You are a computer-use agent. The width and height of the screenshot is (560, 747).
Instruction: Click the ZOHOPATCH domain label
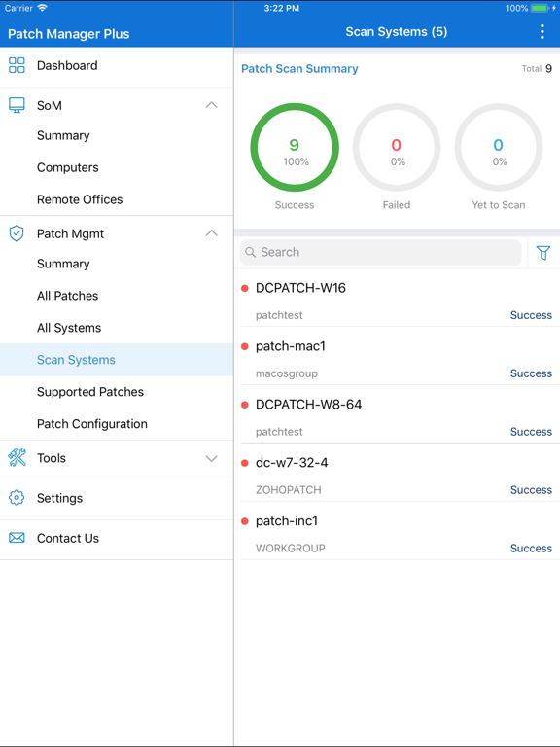coord(289,490)
